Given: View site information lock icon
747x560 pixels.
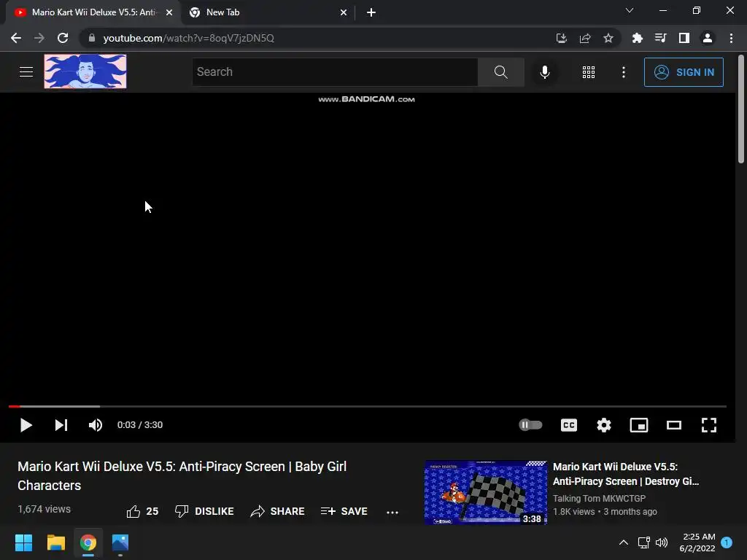Looking at the screenshot, I should [92, 38].
